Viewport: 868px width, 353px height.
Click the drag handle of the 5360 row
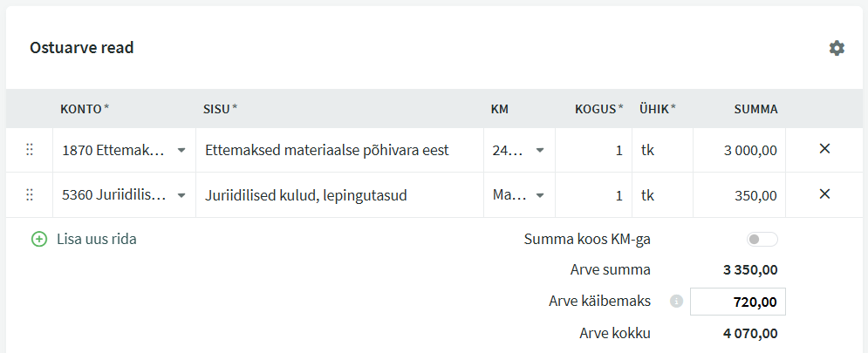point(30,194)
